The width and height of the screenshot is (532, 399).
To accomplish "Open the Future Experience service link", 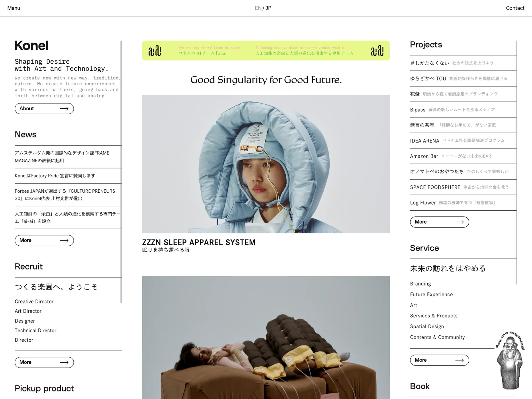I will click(431, 295).
